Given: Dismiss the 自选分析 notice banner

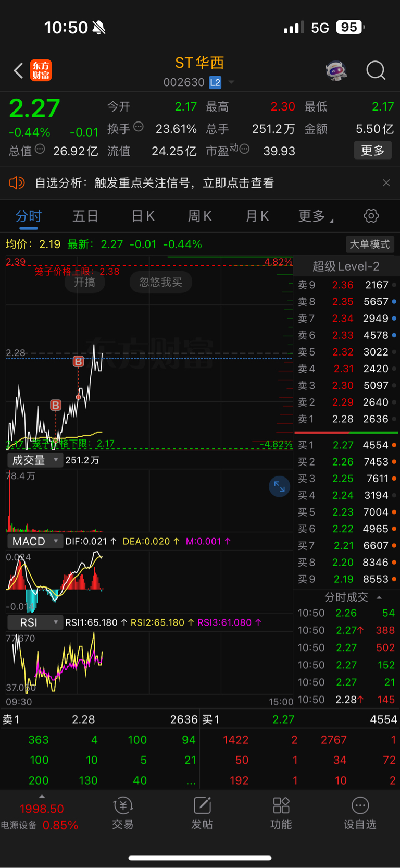Looking at the screenshot, I should pos(386,183).
